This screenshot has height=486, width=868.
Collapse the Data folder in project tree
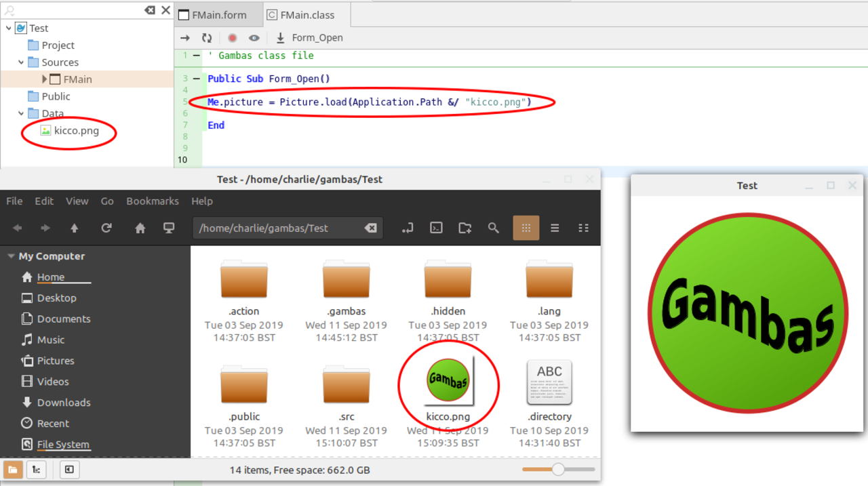[20, 113]
